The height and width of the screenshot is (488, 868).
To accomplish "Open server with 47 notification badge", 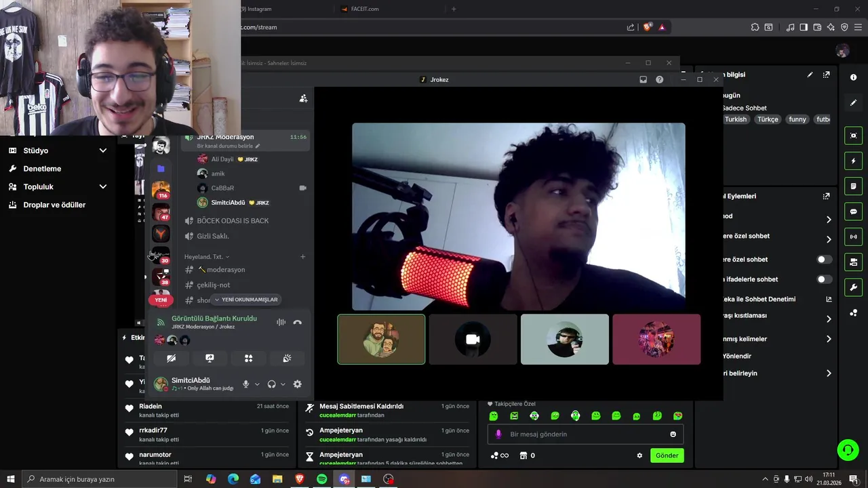I will coord(161,212).
